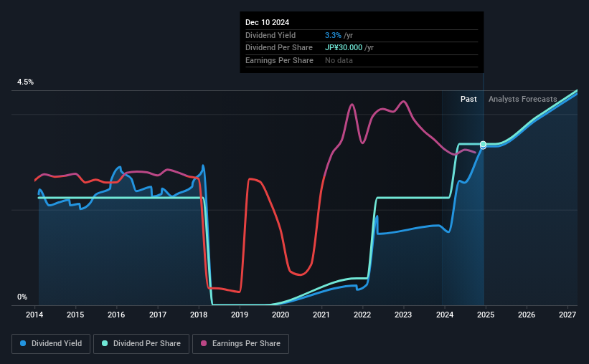The image size is (589, 364).
Task: Select the 2020 x-axis label
Action: 281,315
